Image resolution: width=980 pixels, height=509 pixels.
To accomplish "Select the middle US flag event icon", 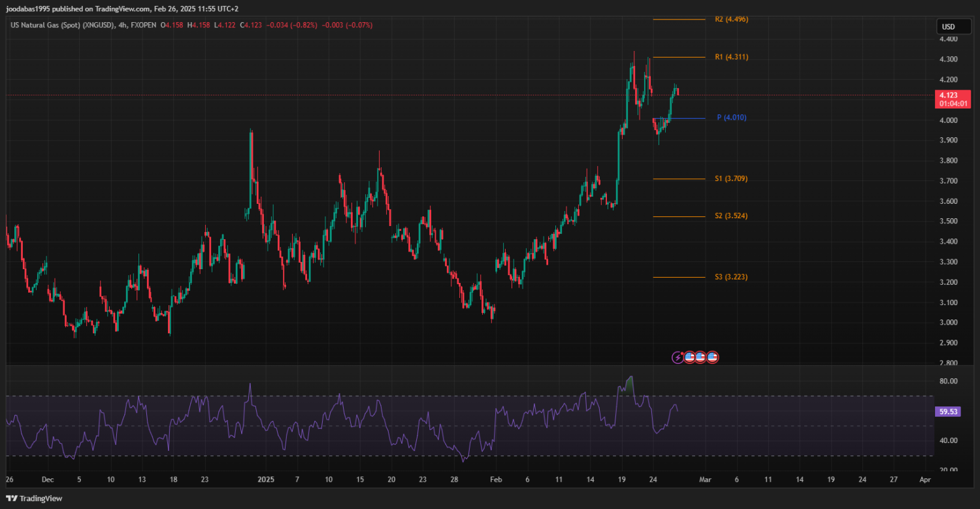I will pyautogui.click(x=700, y=357).
